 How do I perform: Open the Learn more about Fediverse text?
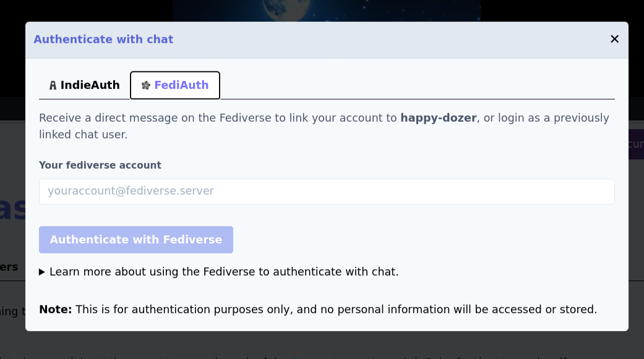[x=224, y=272]
